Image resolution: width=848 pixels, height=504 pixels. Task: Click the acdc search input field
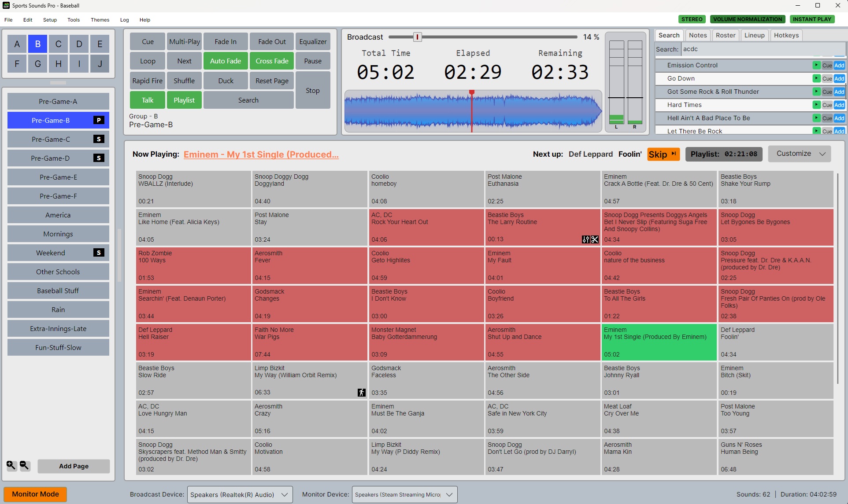coord(763,49)
